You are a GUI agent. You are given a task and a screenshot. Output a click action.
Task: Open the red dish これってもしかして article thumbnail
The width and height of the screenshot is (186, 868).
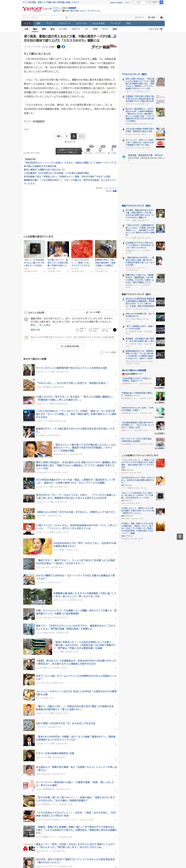82,249
